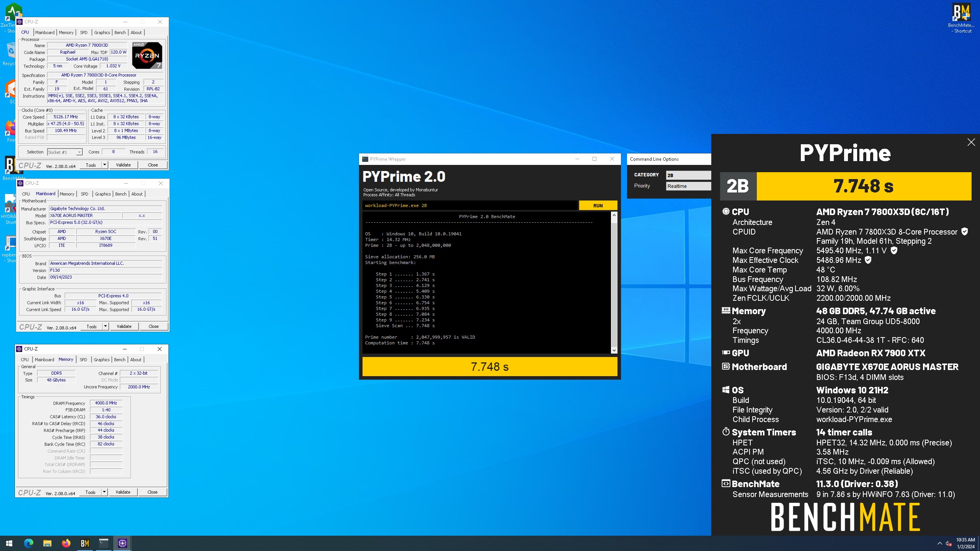Open SPD tab in middle CPU-Z window
The image size is (980, 551).
pyautogui.click(x=85, y=194)
